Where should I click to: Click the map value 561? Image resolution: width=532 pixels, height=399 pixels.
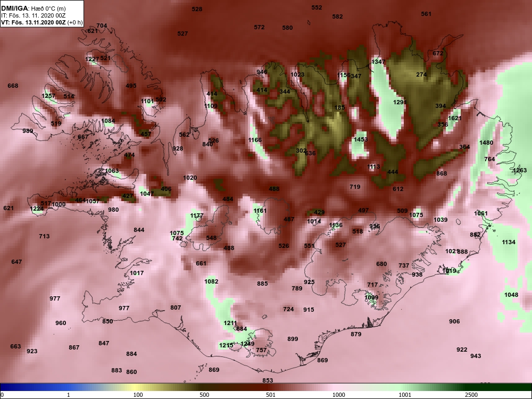(426, 14)
